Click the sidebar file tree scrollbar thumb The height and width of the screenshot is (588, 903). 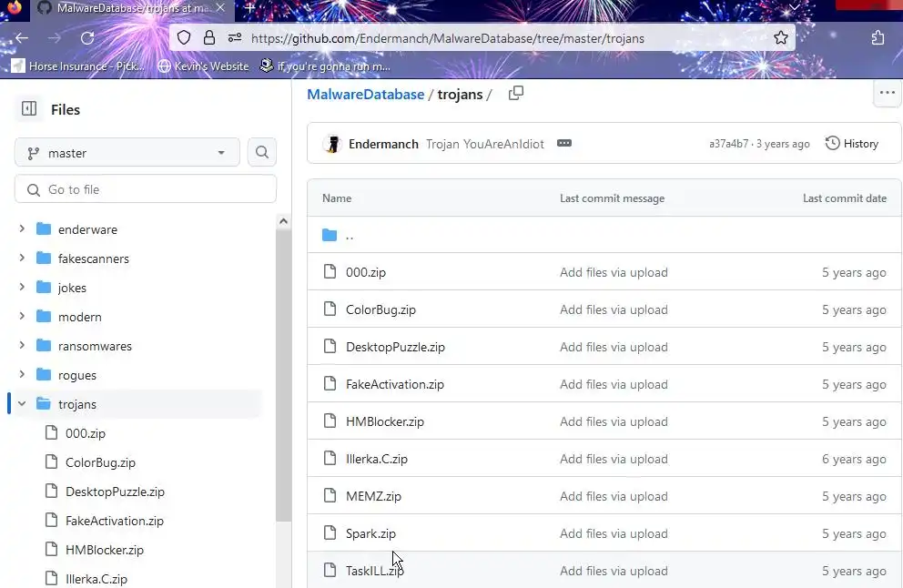point(283,376)
